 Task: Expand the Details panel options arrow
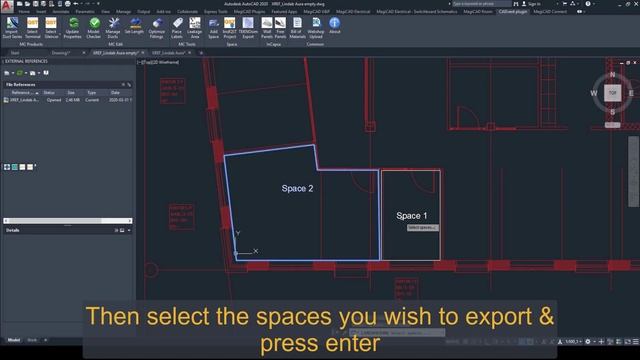click(x=129, y=230)
